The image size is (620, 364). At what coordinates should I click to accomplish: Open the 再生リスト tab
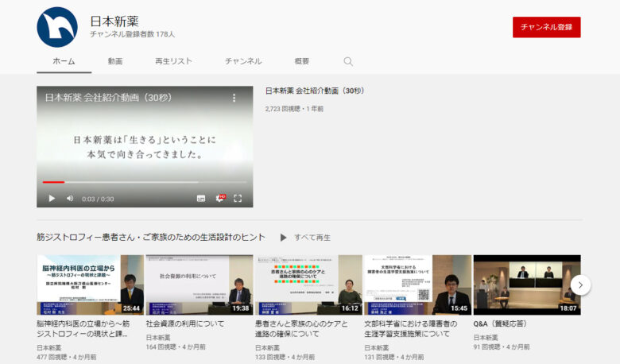[173, 61]
